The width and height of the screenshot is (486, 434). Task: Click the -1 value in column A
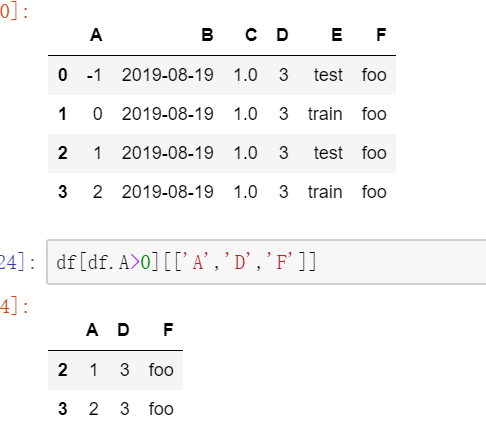[94, 75]
